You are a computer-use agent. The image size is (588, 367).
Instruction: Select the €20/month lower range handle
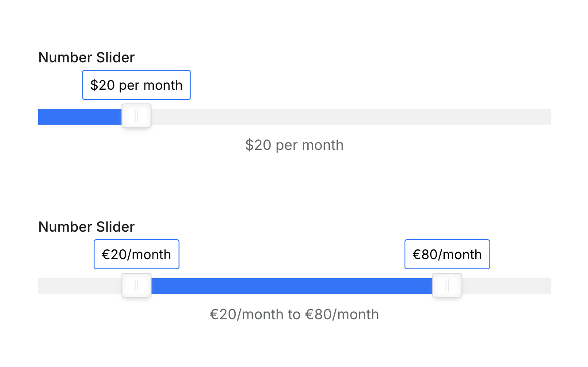click(137, 286)
